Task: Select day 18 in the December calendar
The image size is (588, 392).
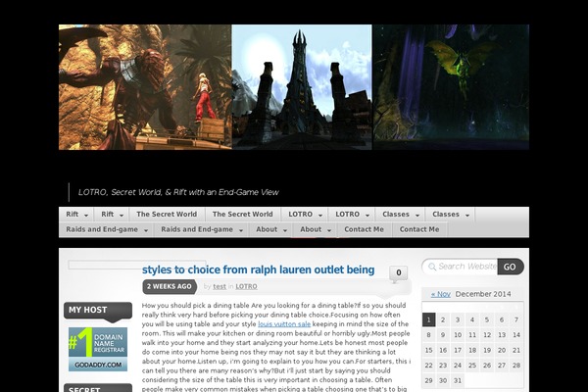Action: pos(472,351)
